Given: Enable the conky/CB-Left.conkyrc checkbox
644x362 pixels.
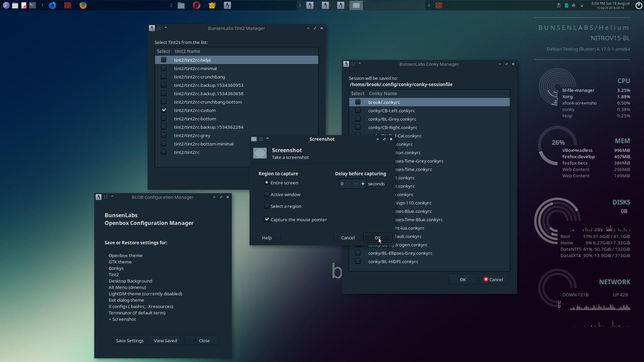Looking at the screenshot, I should (x=358, y=110).
